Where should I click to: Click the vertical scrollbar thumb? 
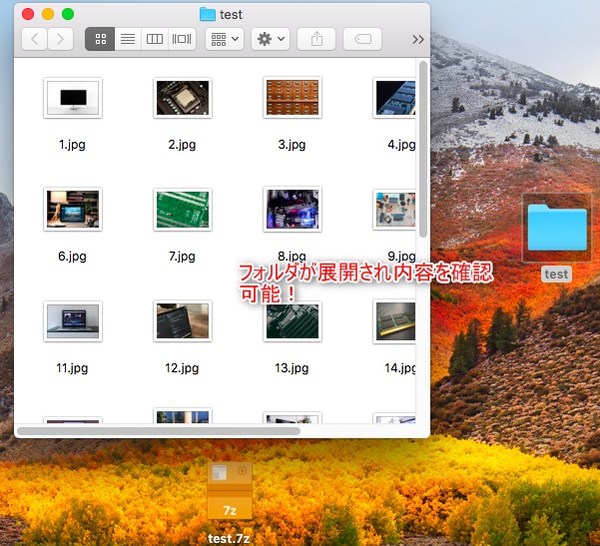click(423, 149)
